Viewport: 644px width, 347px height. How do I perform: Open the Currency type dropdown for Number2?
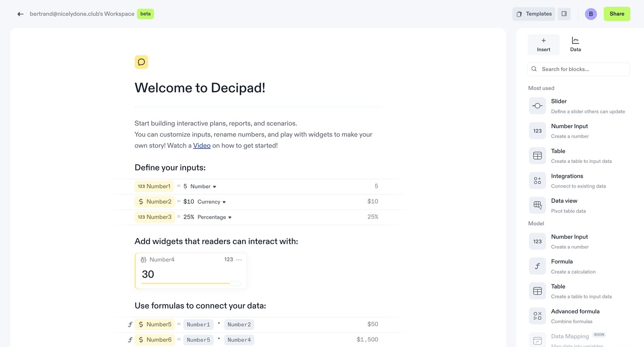tap(212, 202)
